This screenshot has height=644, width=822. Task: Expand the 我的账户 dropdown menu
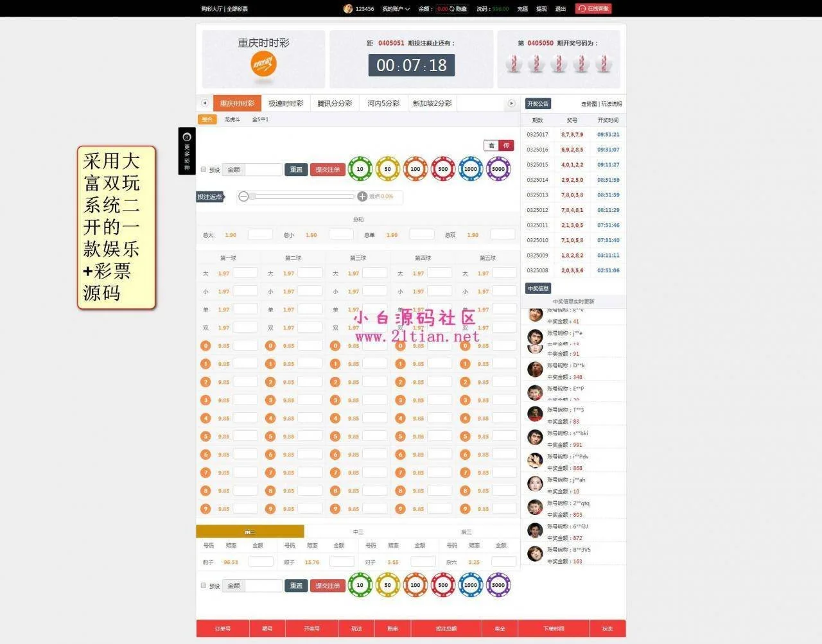pos(396,9)
